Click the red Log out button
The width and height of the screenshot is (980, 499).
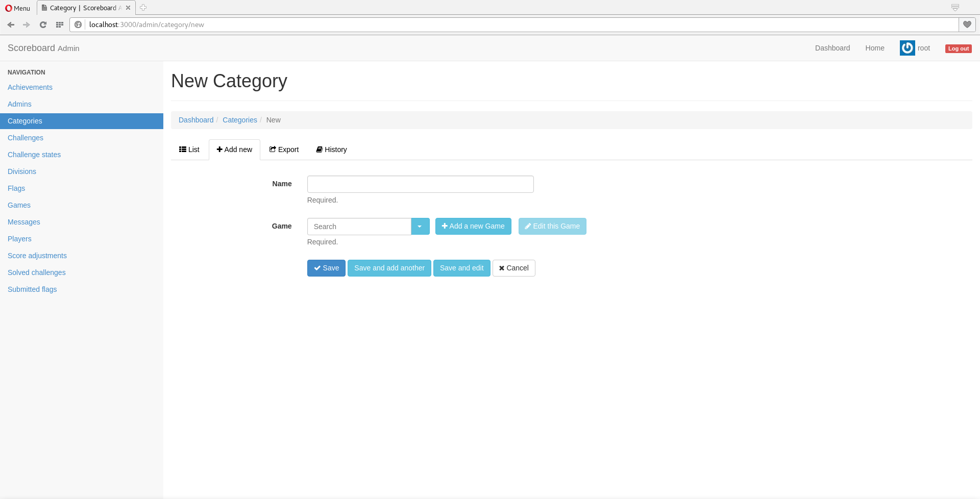(959, 48)
